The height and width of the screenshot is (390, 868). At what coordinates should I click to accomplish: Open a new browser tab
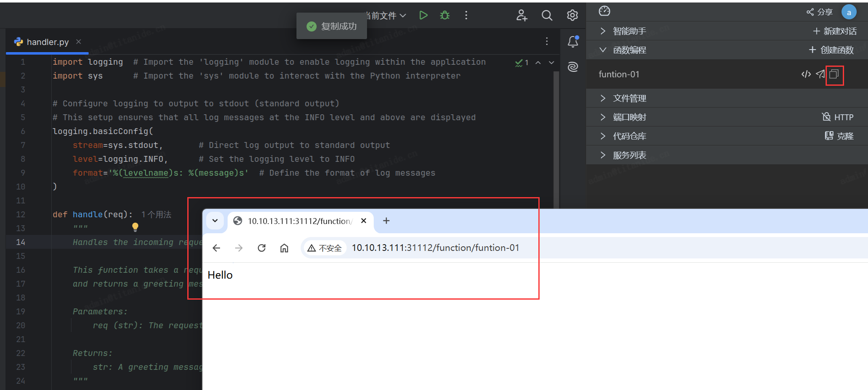(386, 221)
